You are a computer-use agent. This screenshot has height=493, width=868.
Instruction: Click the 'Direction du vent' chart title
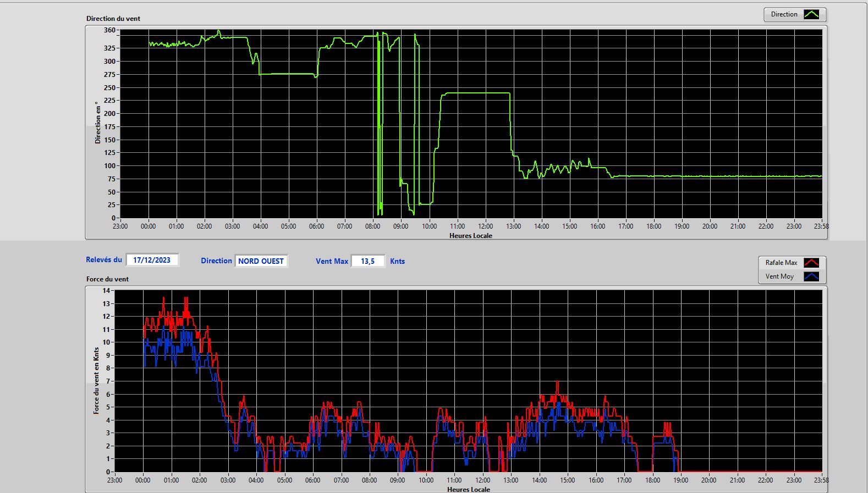113,18
